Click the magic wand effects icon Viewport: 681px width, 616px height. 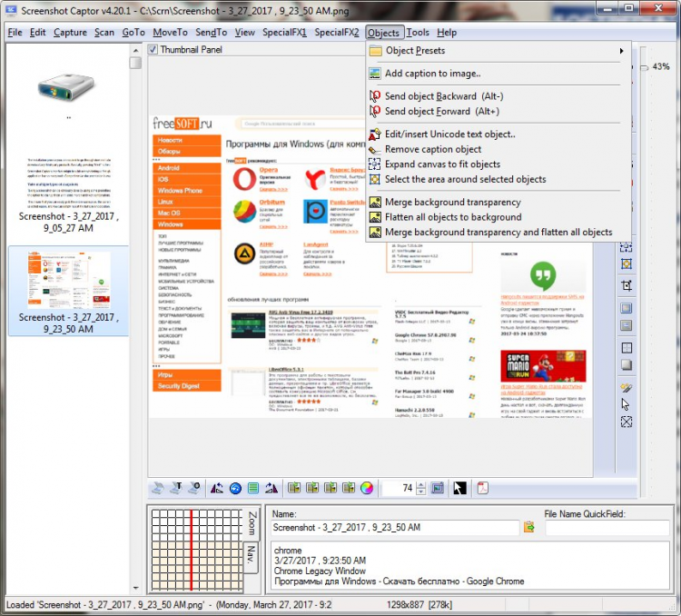[626, 387]
